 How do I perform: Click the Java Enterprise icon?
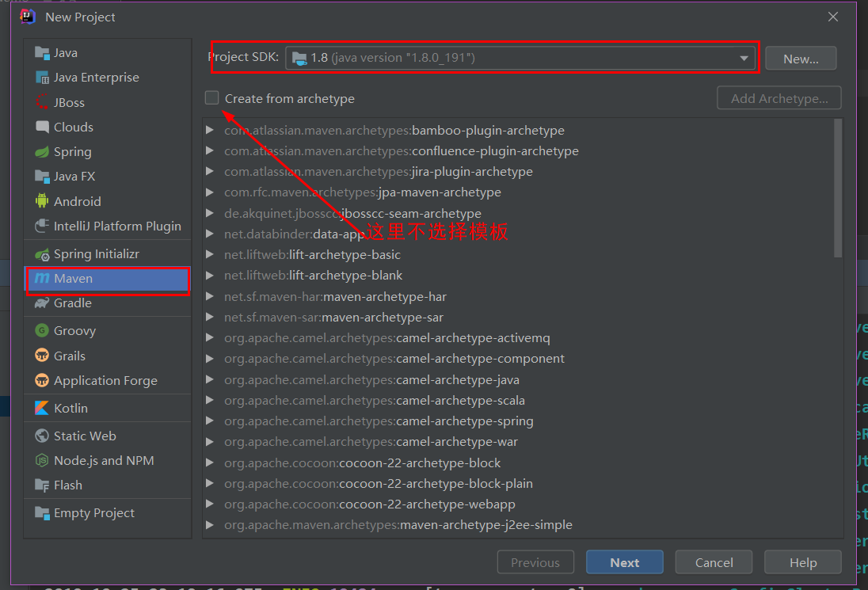[42, 78]
